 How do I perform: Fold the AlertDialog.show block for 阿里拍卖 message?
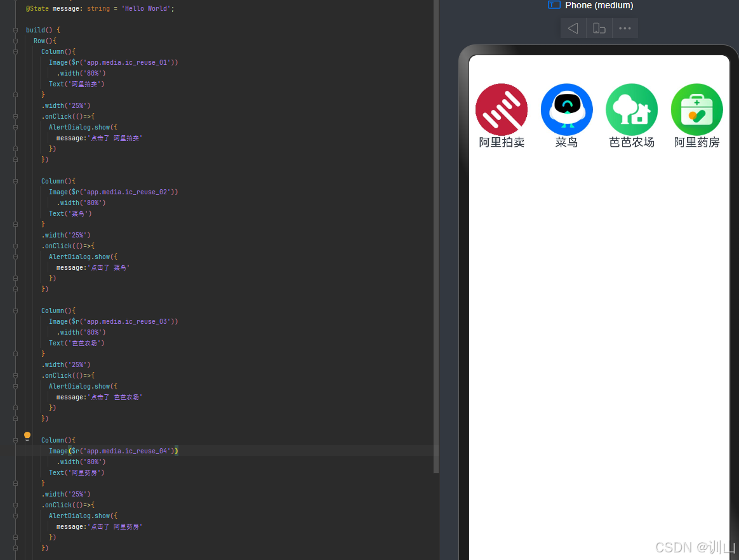pos(15,127)
